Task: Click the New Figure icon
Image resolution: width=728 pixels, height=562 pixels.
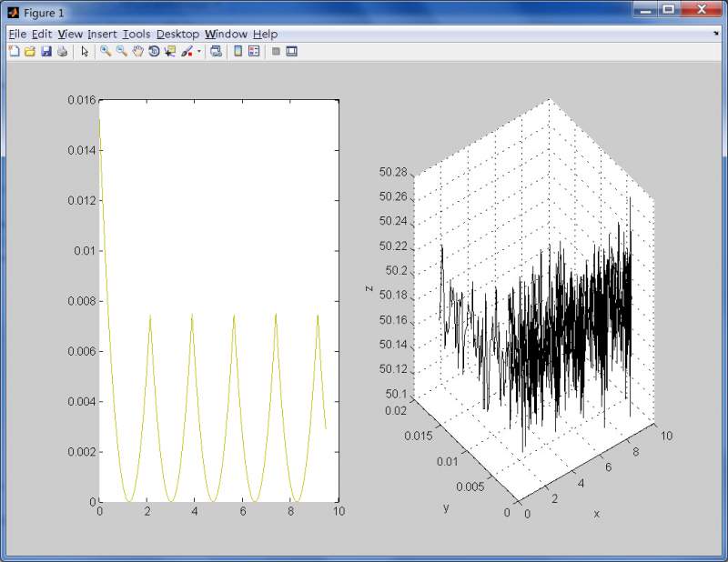Action: pos(14,52)
